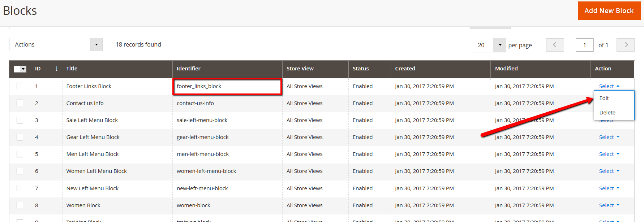Check the Gear Left Menu Block checkbox

pos(20,137)
